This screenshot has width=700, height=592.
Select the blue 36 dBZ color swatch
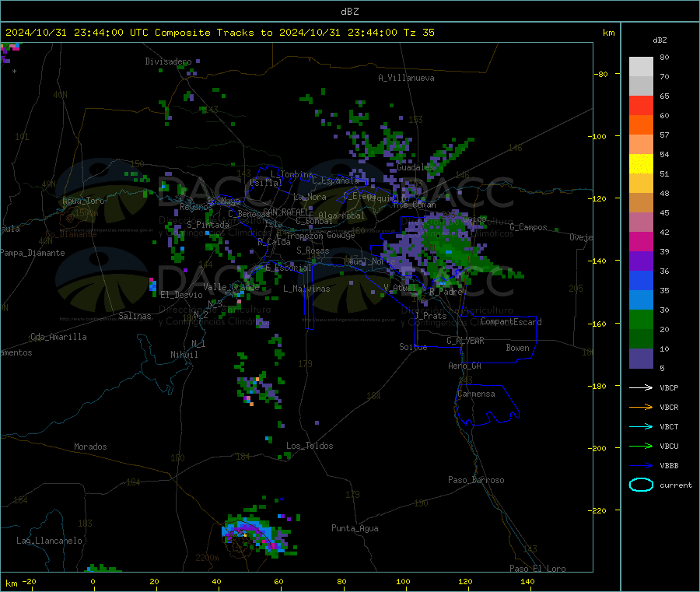click(641, 280)
